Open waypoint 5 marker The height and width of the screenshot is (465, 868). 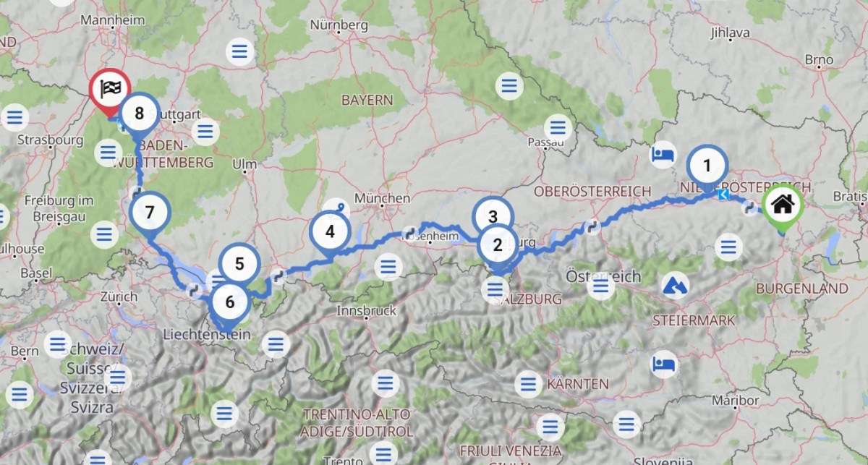(x=240, y=264)
